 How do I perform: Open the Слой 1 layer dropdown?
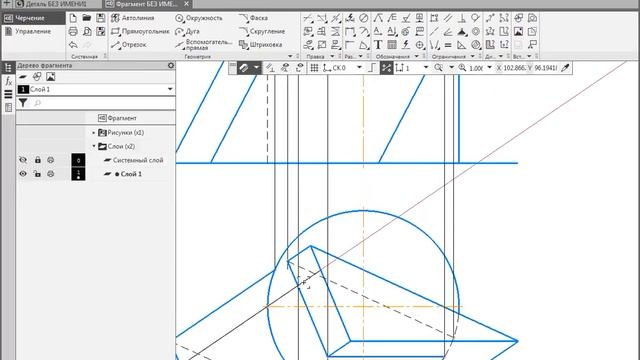pos(170,89)
